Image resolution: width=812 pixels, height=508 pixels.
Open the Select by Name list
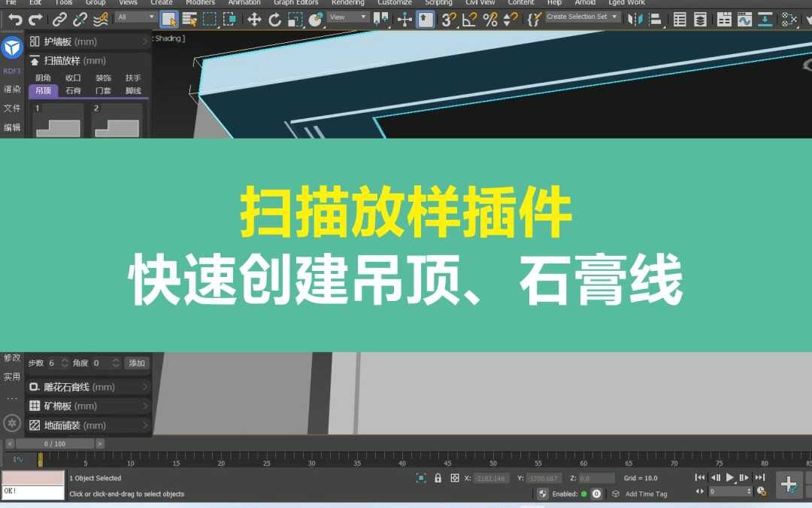[189, 20]
